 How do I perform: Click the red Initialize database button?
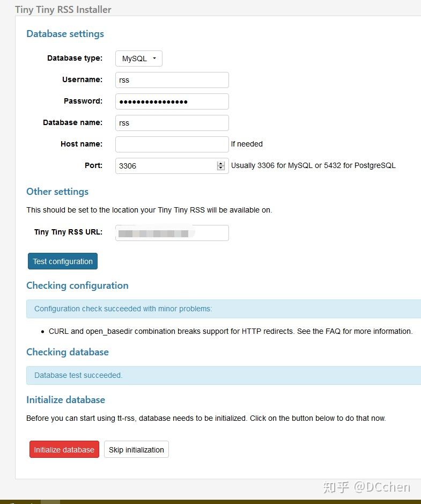click(64, 449)
